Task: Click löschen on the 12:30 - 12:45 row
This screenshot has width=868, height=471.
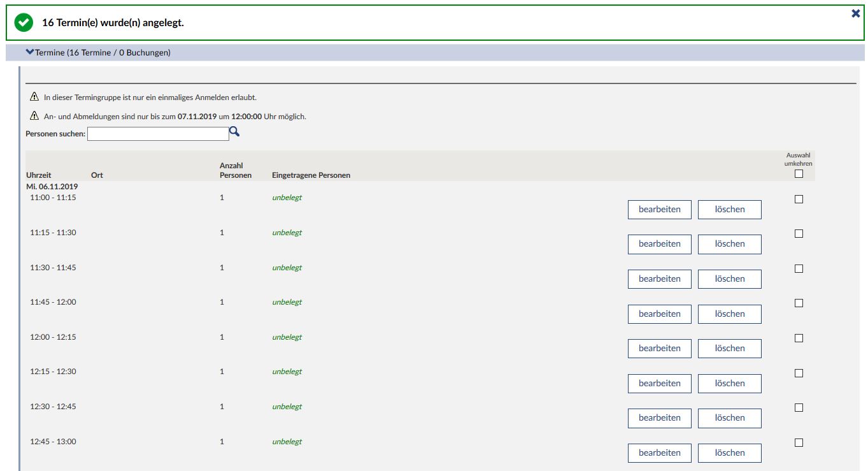Action: pyautogui.click(x=729, y=417)
